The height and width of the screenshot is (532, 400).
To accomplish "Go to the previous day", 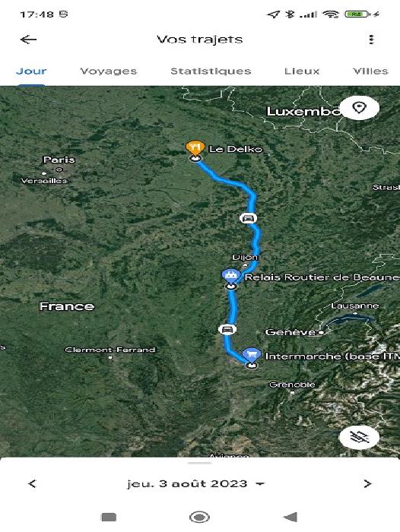I will [32, 483].
